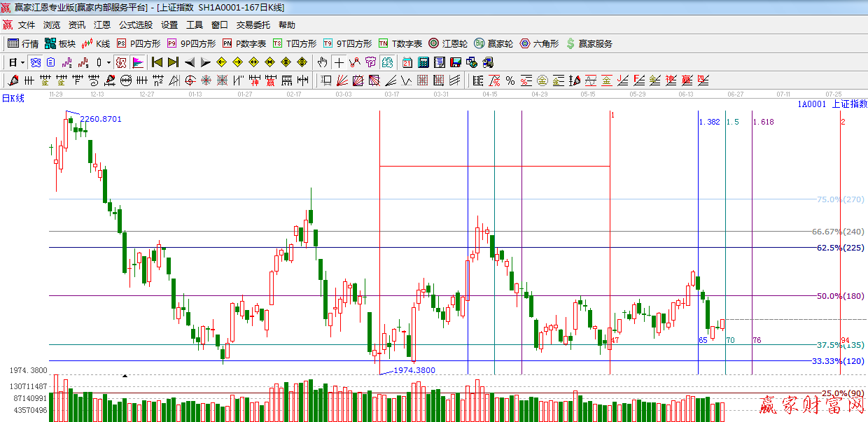Toggle the pressed colored flag icon

tap(137, 62)
